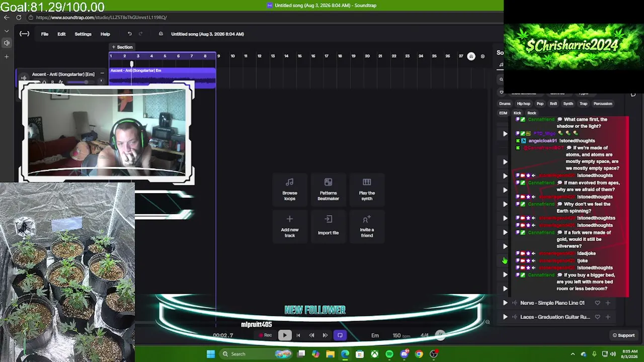Select the Ascent - Anti (Songstarter) audio region

click(x=163, y=78)
